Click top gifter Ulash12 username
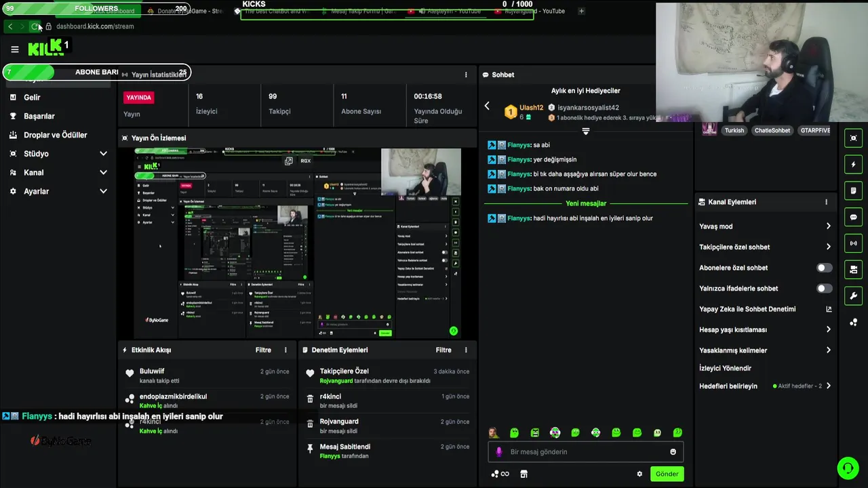Image resolution: width=868 pixels, height=488 pixels. 532,108
